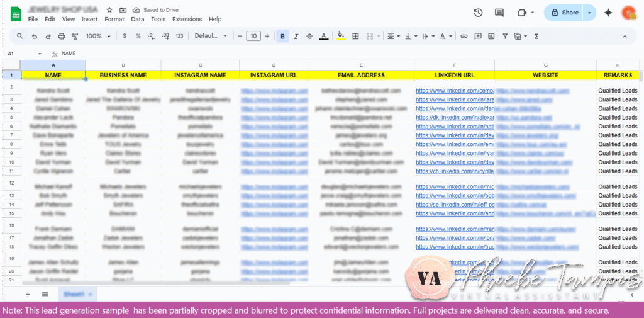
Task: Undo the last action
Action: pos(35,36)
